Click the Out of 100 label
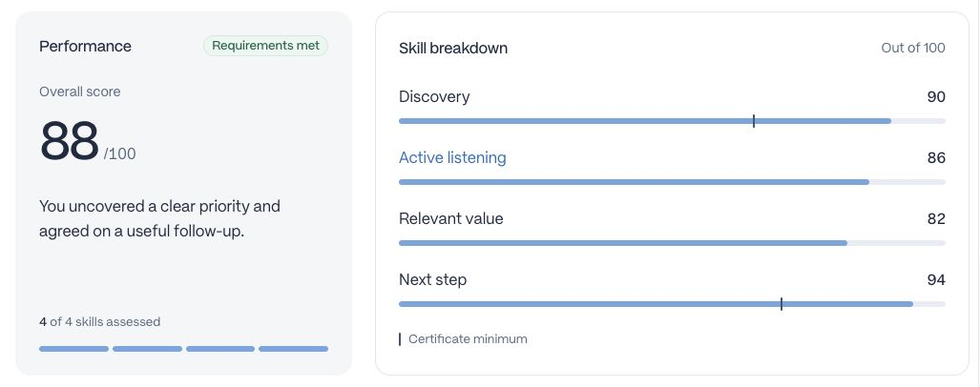This screenshot has width=980, height=387. pos(913,48)
